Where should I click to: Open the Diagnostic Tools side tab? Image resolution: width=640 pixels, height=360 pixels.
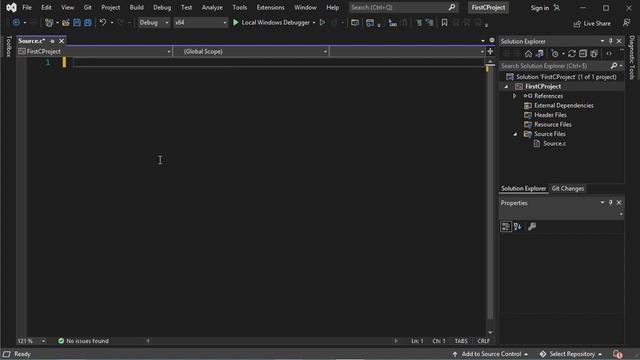632,58
